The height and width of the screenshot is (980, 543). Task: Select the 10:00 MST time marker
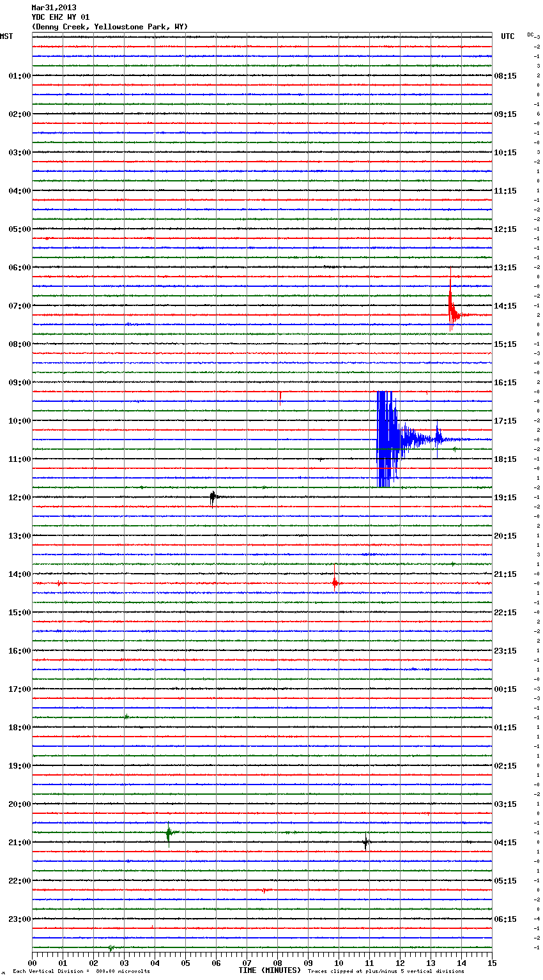point(19,420)
